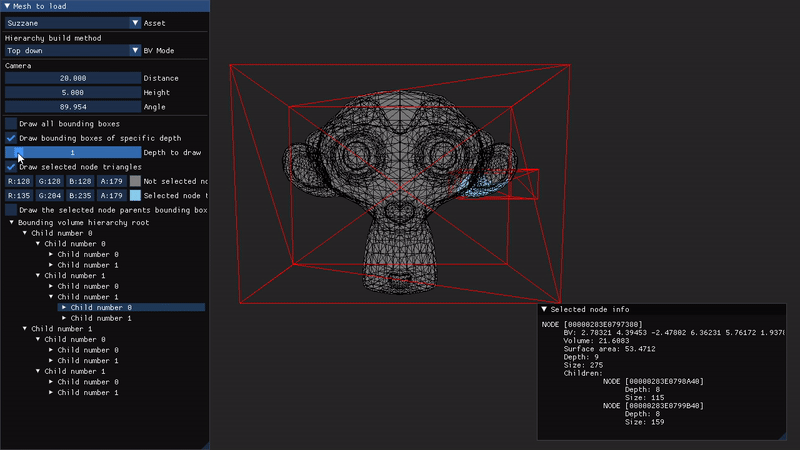The image size is (800, 450).
Task: Click the R:128 color field
Action: 19,181
